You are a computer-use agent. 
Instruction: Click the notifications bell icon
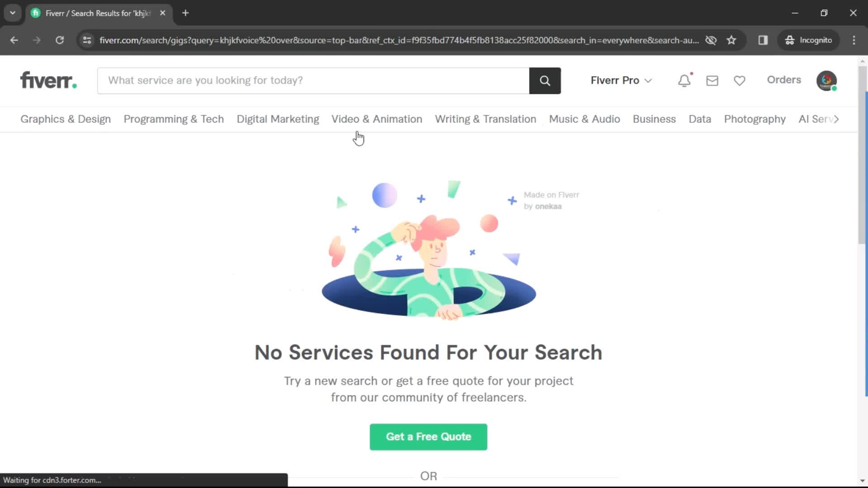click(684, 80)
